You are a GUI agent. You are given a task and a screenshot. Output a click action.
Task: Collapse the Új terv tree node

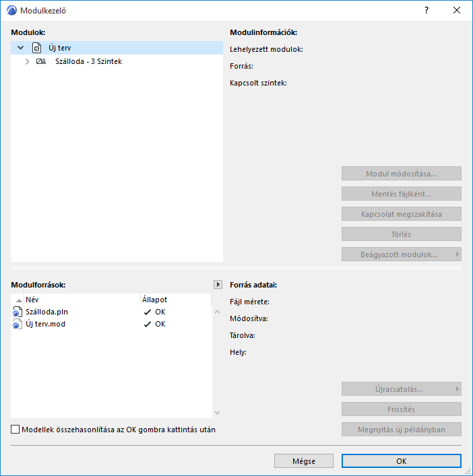coord(21,48)
